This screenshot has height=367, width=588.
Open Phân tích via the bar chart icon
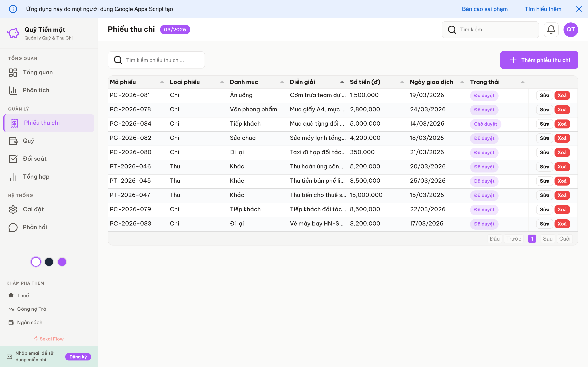click(x=13, y=90)
